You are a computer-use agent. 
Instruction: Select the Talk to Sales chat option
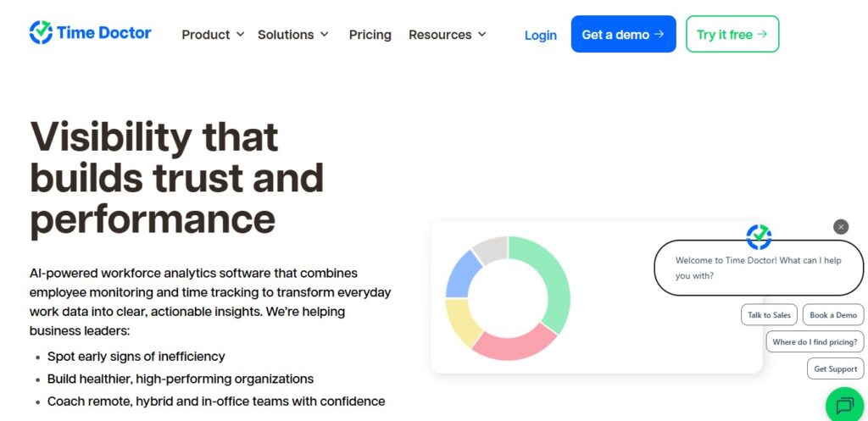[769, 315]
